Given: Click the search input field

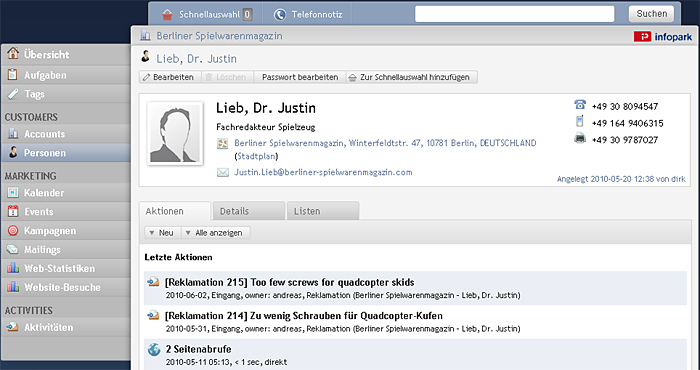Looking at the screenshot, I should tap(515, 14).
